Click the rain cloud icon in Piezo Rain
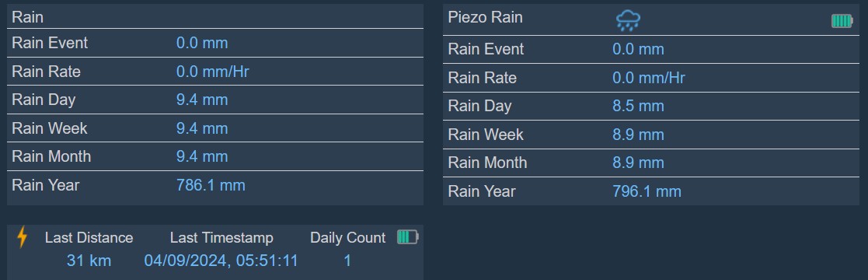The height and width of the screenshot is (280, 868). pyautogui.click(x=628, y=20)
